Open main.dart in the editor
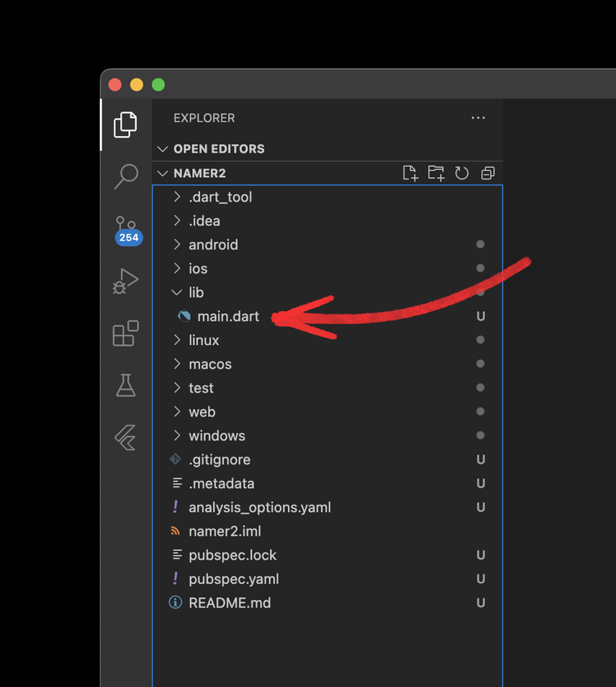 227,316
